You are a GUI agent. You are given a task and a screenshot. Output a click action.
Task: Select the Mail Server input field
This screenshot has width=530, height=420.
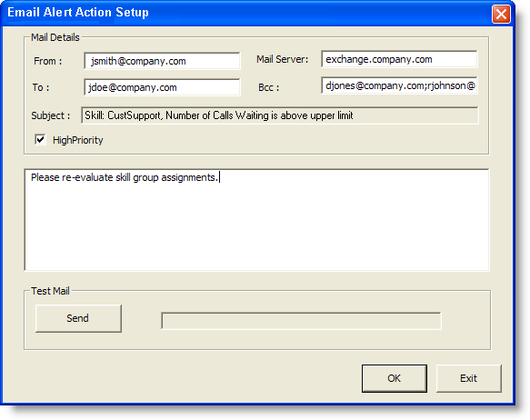(399, 59)
